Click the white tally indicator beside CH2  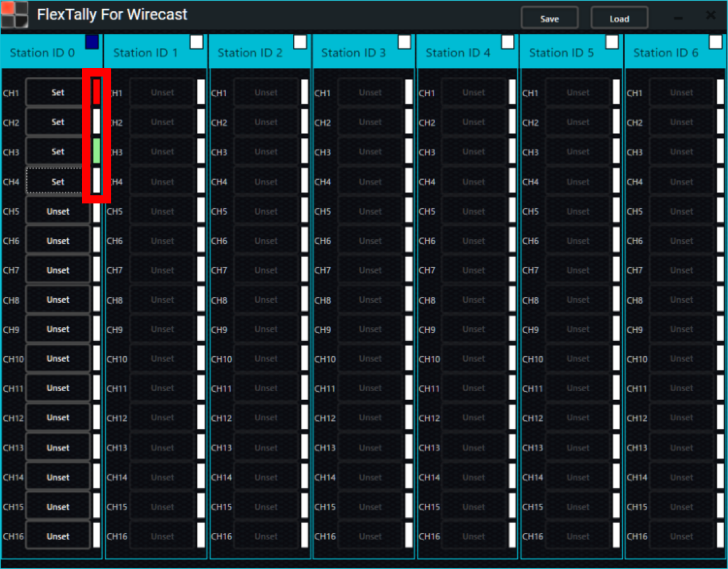[x=96, y=121]
